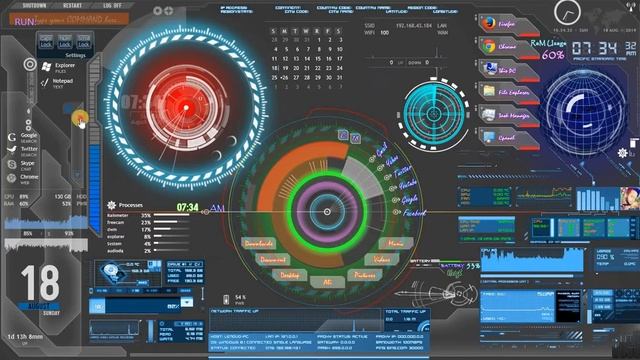The width and height of the screenshot is (640, 360).
Task: Click the RUN command input field
Action: pyautogui.click(x=69, y=20)
